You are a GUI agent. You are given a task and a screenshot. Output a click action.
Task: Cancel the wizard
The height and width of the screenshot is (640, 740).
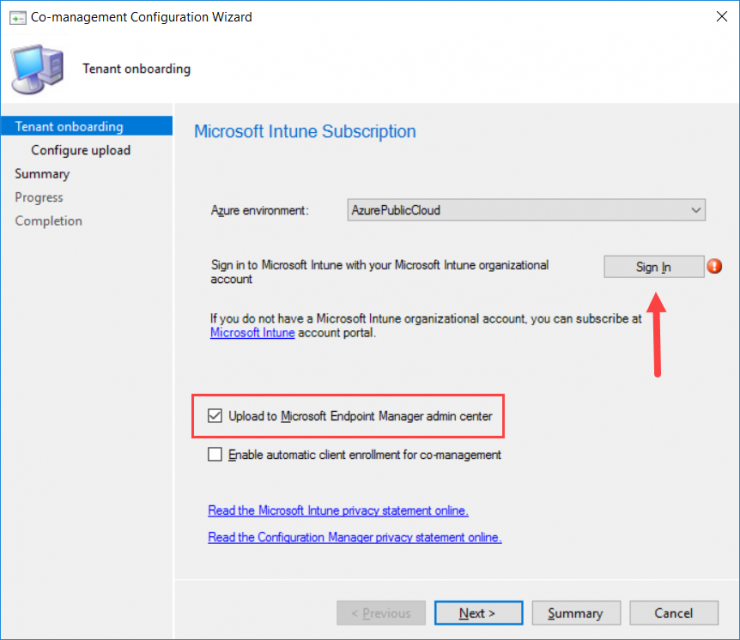673,613
